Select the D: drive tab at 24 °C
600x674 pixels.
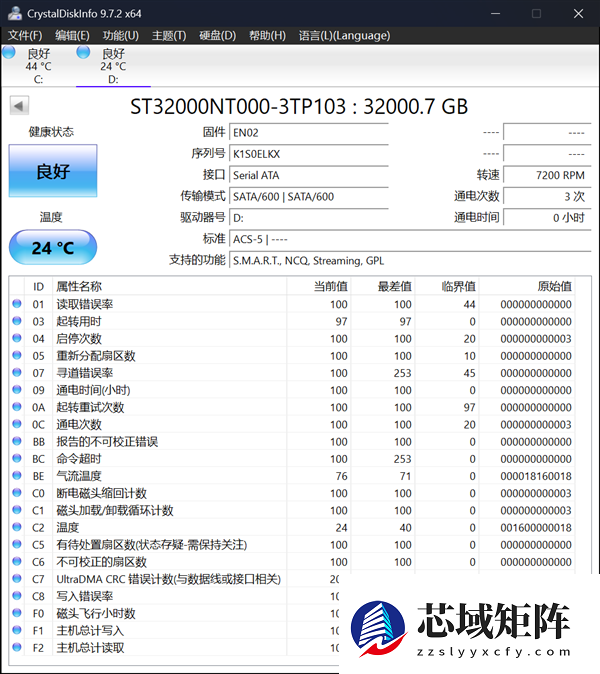click(113, 66)
